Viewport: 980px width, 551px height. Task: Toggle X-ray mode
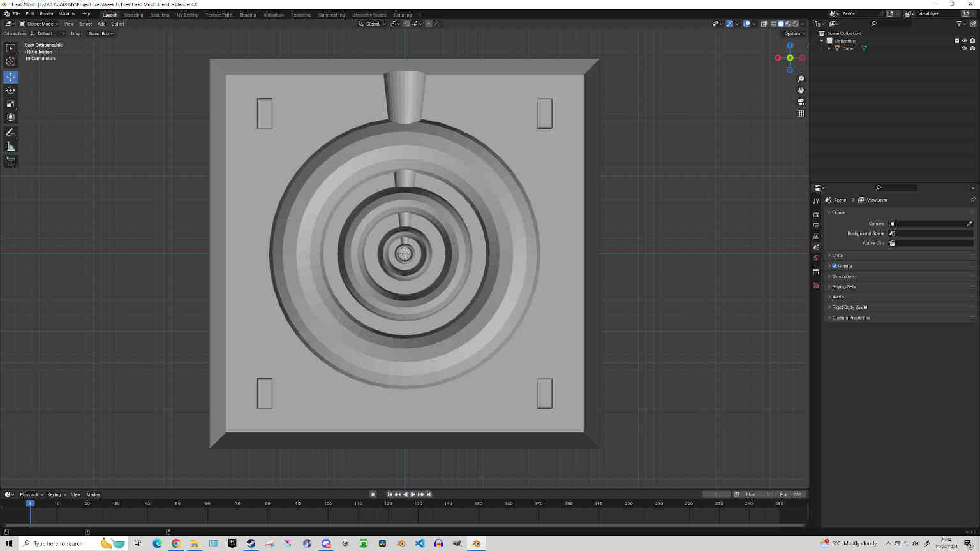764,24
